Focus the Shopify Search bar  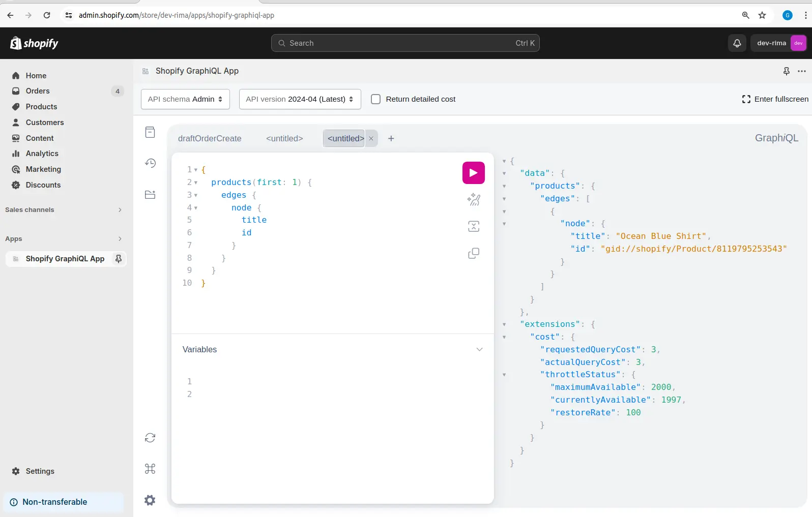tap(405, 43)
